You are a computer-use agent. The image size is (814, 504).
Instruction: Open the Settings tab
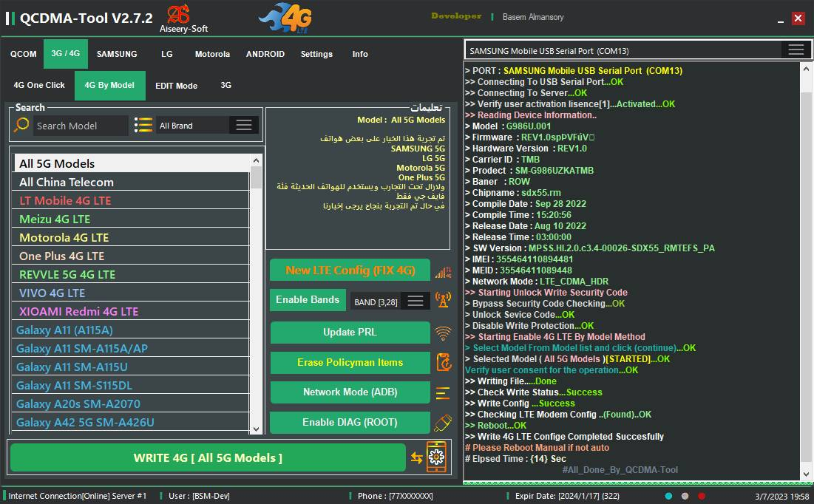[316, 54]
